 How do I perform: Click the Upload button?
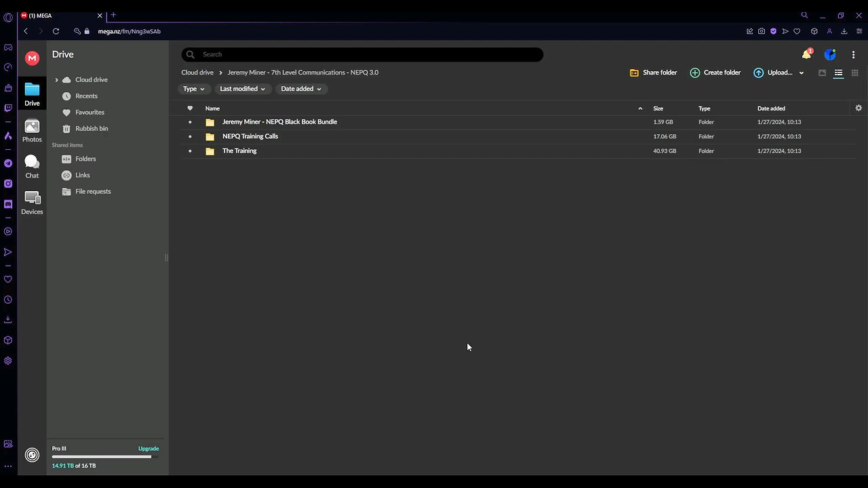point(773,73)
